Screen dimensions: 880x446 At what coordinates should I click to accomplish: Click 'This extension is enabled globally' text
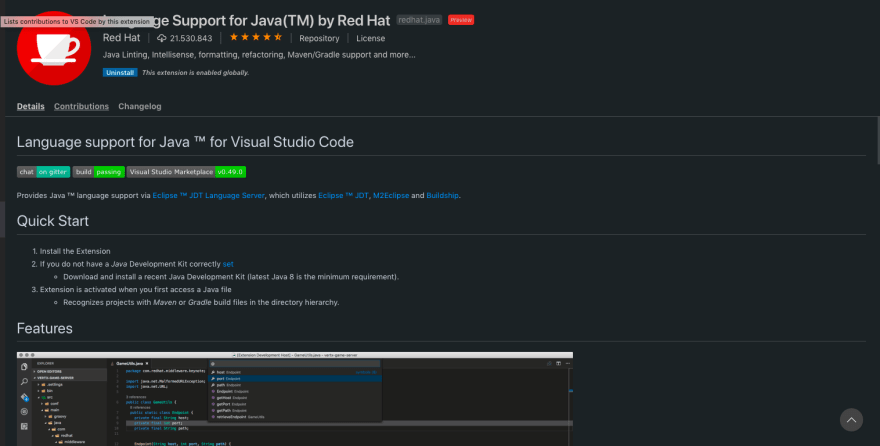point(195,72)
